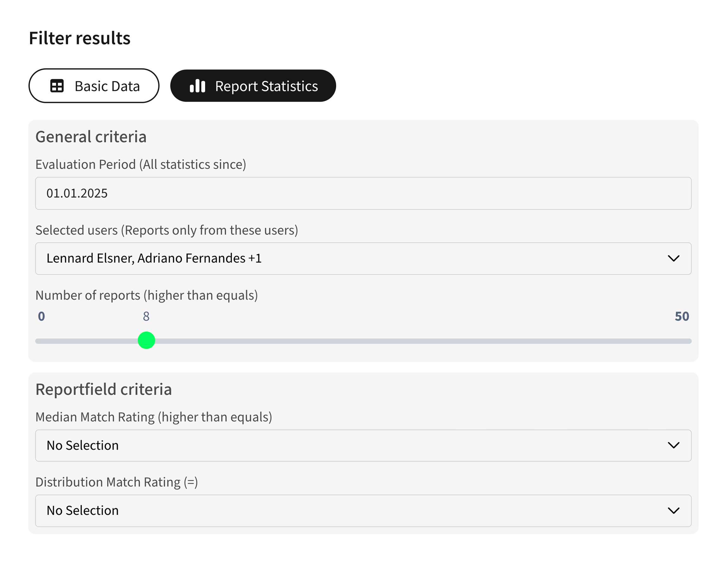Click the bar chart icon in Report Statistics
The width and height of the screenshot is (728, 562).
point(197,86)
